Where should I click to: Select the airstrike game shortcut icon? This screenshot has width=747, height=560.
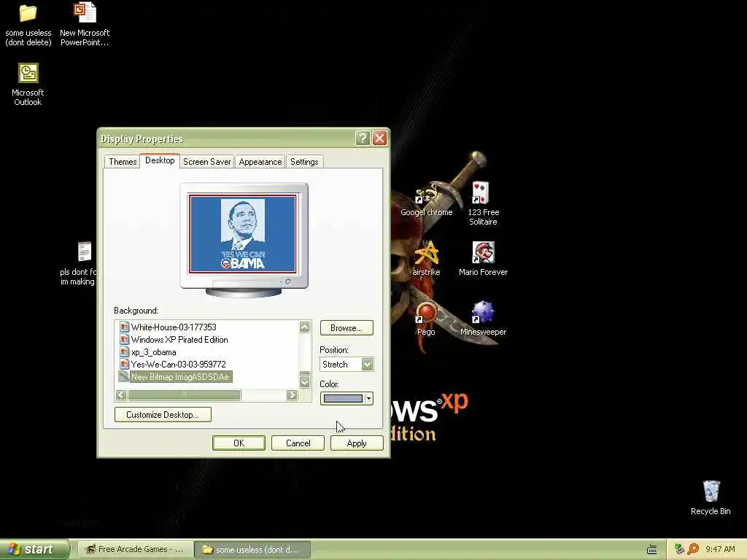[x=426, y=252]
